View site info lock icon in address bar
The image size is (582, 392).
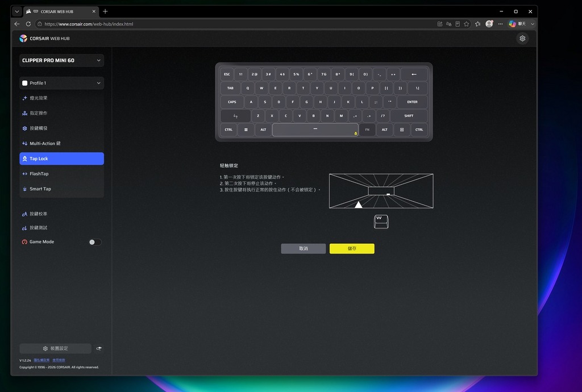tap(40, 24)
